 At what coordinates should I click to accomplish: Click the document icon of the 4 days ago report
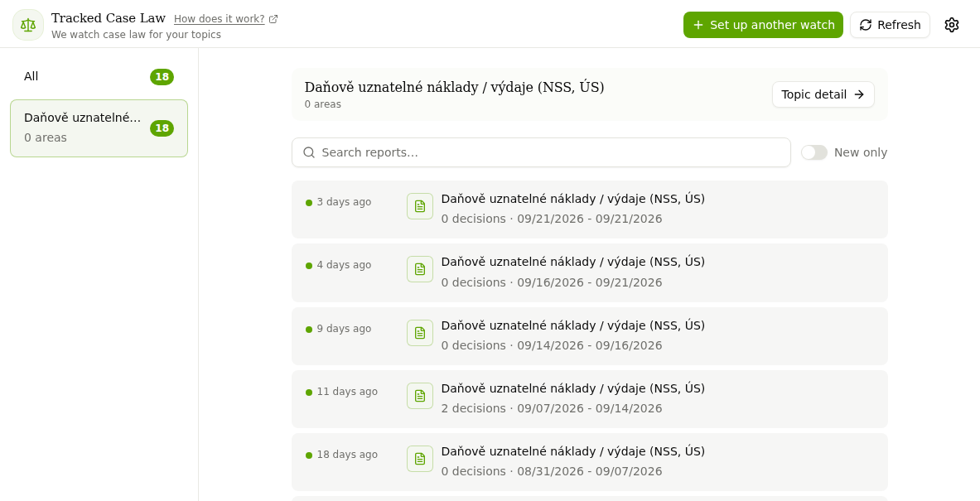tap(420, 269)
